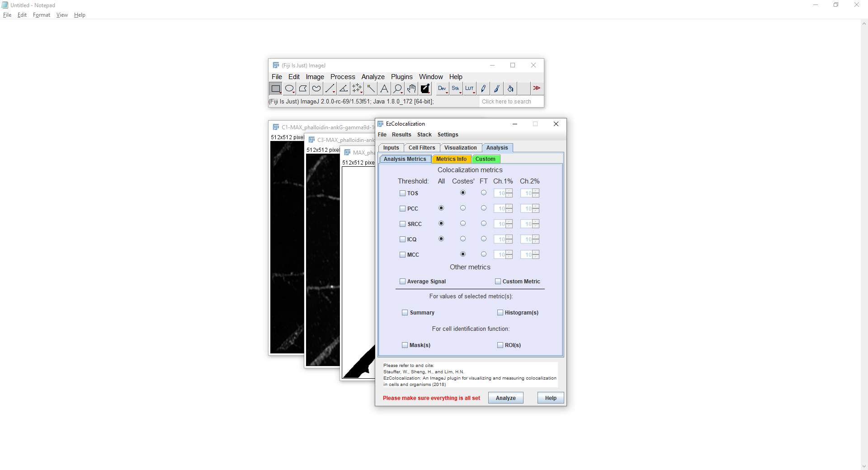Select the Polygon selection tool
This screenshot has height=470, width=868.
coord(303,89)
